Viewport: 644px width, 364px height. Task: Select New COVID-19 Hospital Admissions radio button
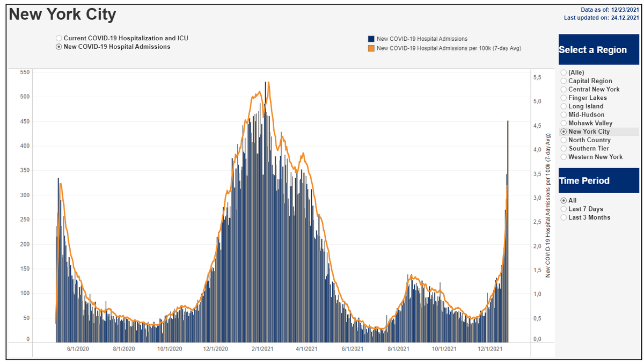59,47
